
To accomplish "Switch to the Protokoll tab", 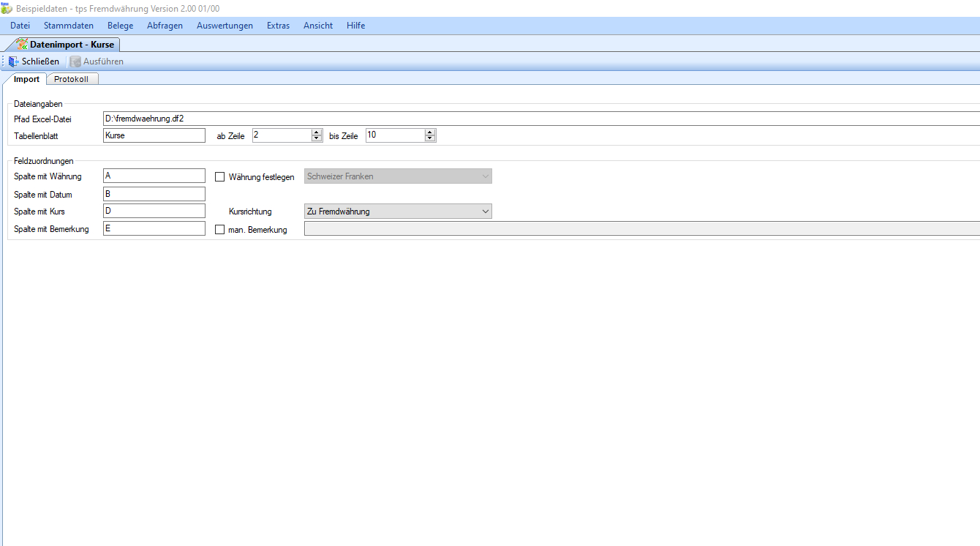I will pos(71,79).
